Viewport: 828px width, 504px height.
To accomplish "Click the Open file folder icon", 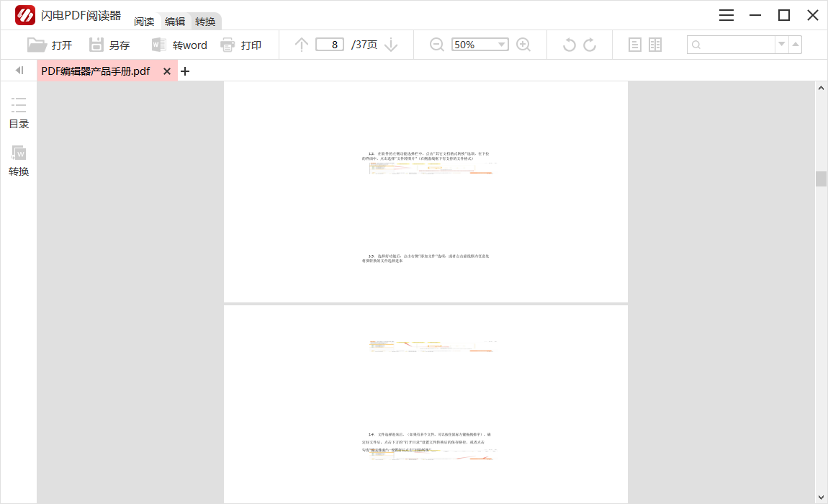I will click(x=37, y=45).
